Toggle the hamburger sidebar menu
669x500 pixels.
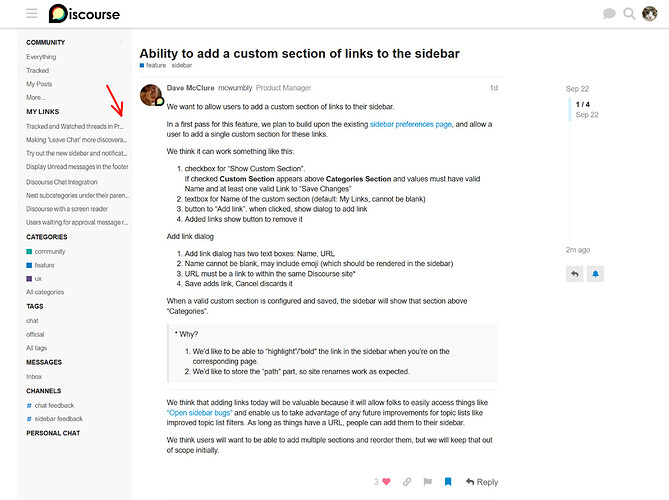point(32,14)
